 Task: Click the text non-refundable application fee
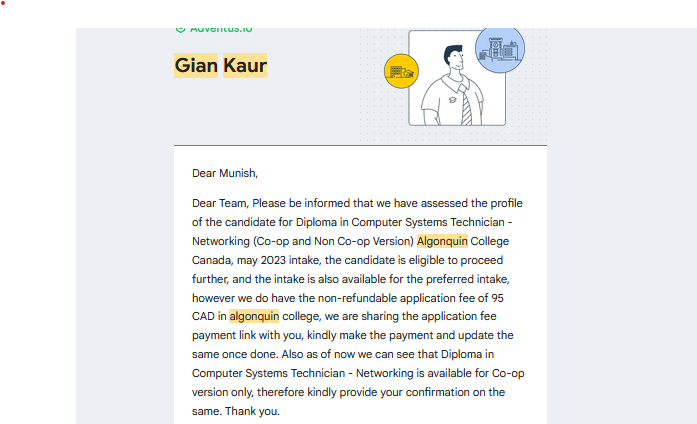[380, 298]
